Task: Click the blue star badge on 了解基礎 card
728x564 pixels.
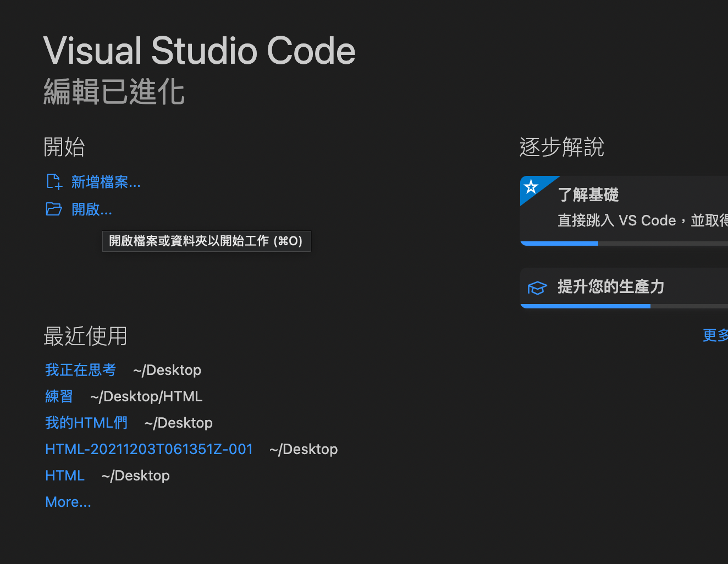Action: point(531,186)
